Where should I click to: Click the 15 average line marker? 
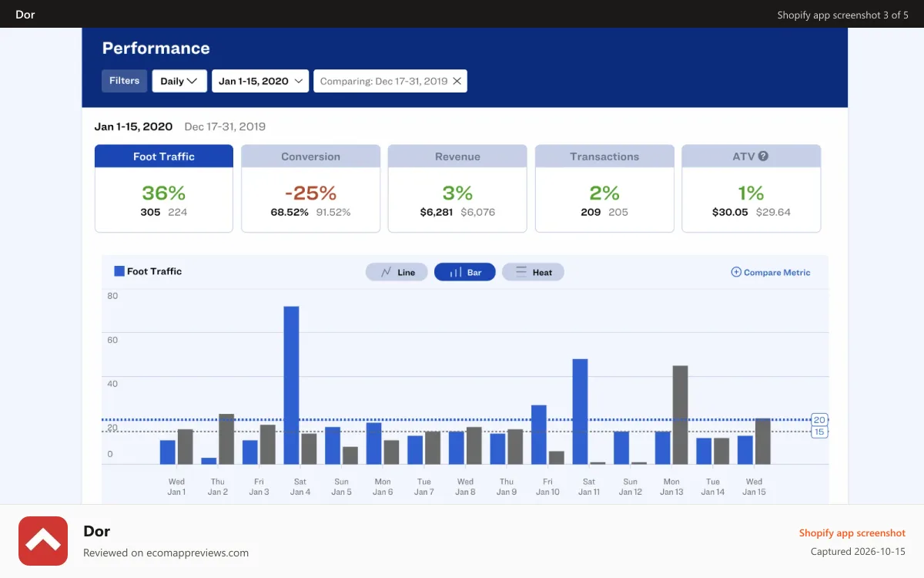(819, 432)
